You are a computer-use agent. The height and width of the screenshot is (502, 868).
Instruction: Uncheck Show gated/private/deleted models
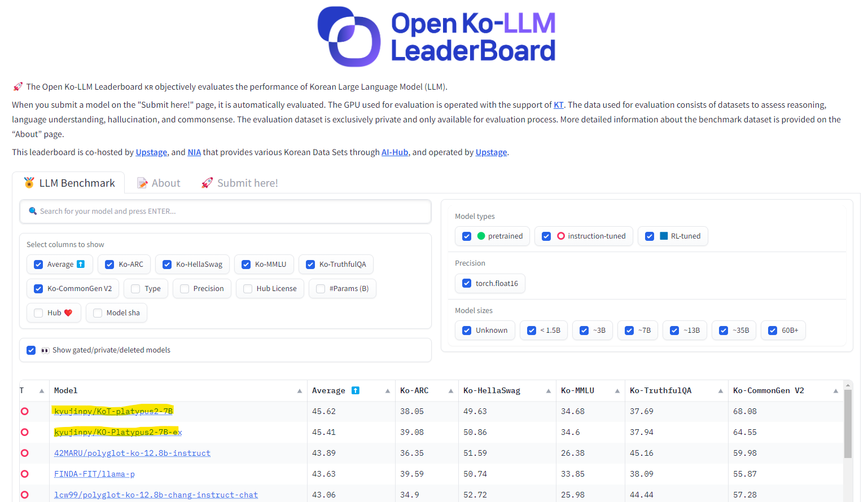tap(31, 350)
